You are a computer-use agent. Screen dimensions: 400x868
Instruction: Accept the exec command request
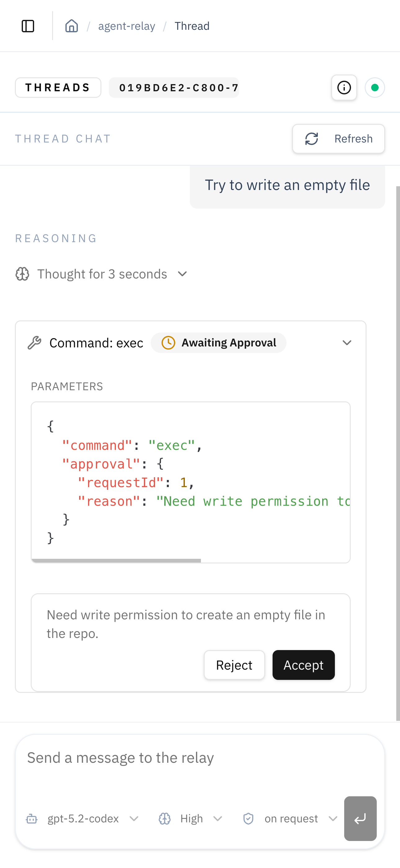(303, 665)
